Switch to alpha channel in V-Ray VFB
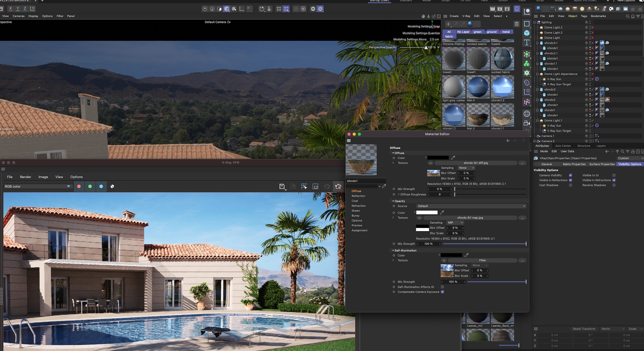The height and width of the screenshot is (351, 644). (x=112, y=186)
